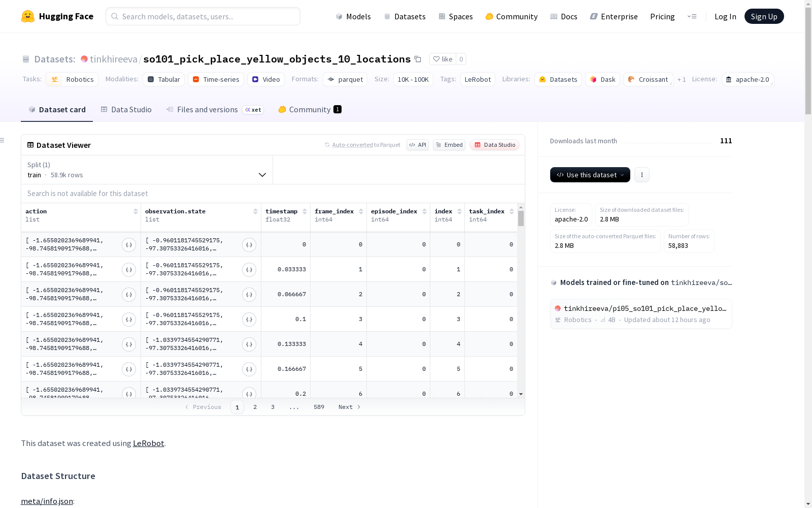Go to Datasets in top navigation
This screenshot has width=812, height=508.
tap(404, 16)
